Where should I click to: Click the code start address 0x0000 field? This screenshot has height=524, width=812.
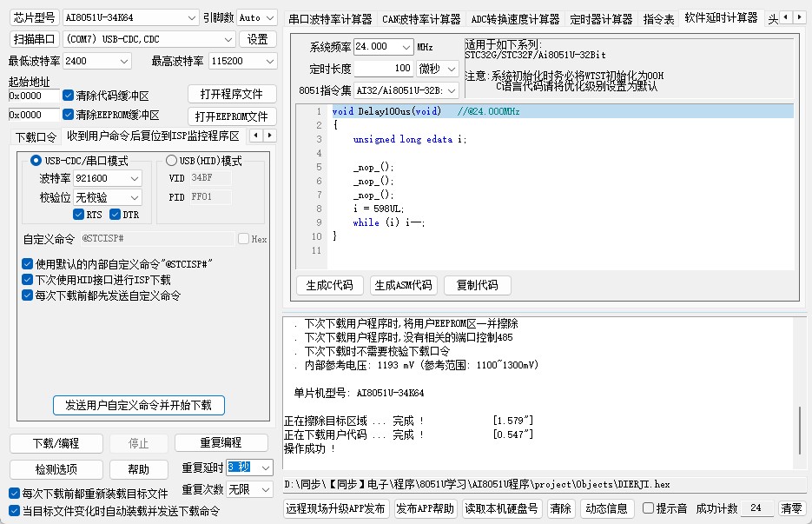click(34, 96)
